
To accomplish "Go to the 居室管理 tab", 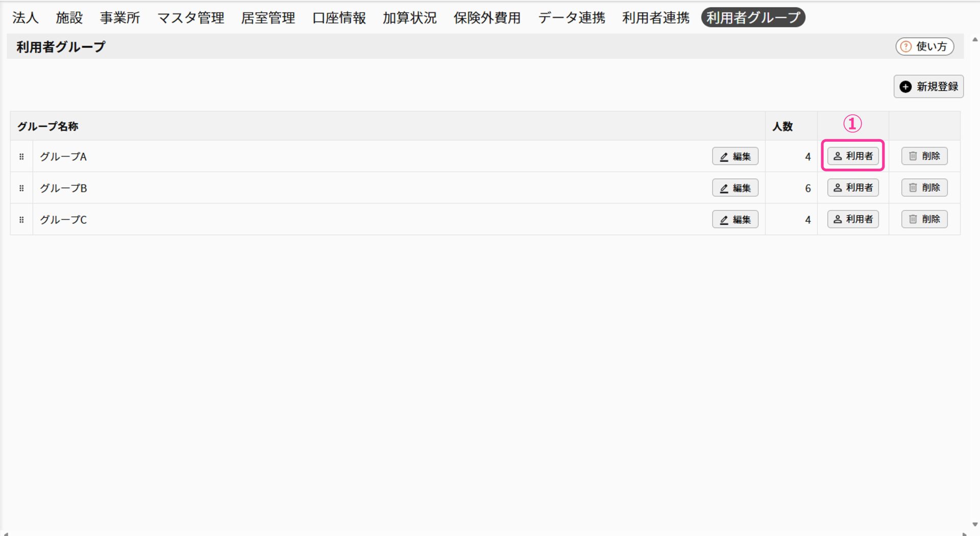I will pos(268,18).
